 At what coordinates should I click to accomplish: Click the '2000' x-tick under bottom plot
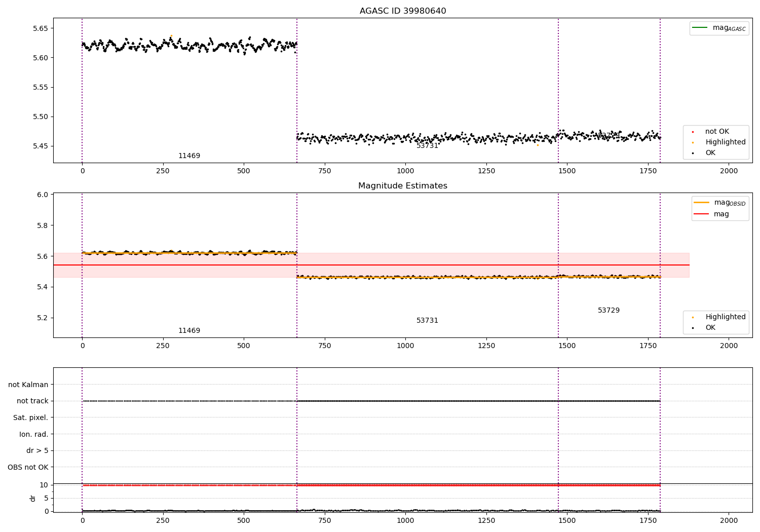pyautogui.click(x=729, y=520)
